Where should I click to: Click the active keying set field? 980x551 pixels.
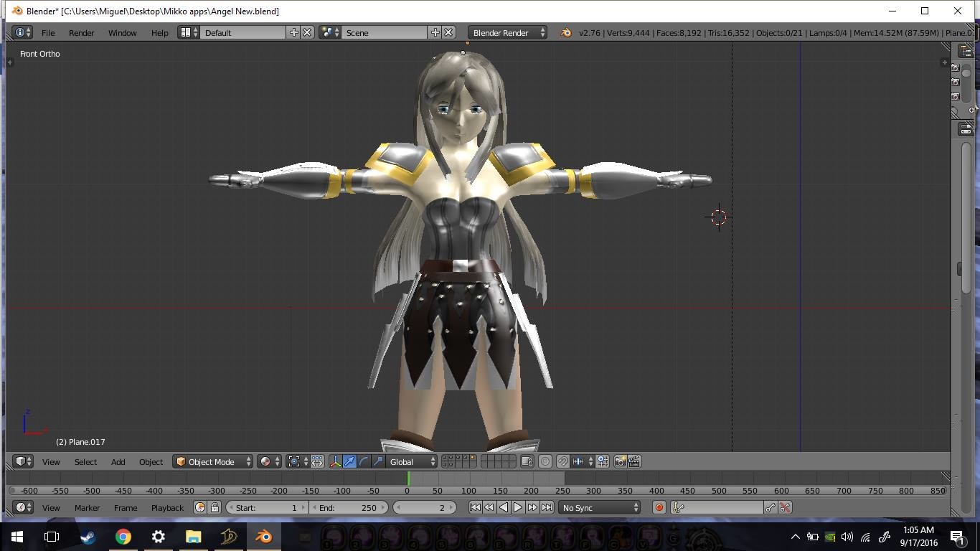tap(717, 508)
